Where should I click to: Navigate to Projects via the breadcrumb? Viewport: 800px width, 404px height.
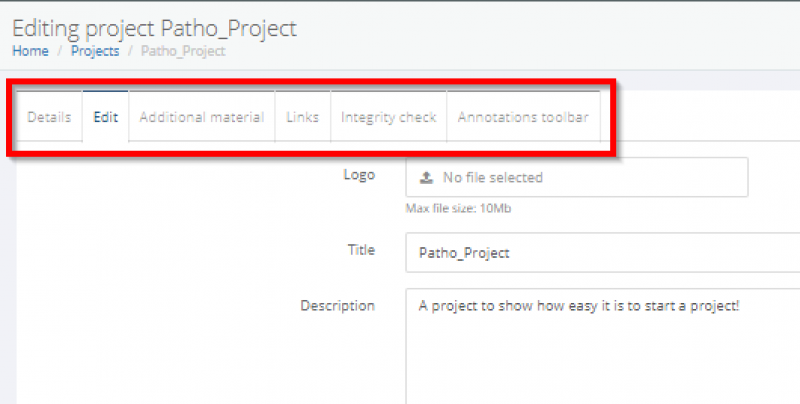click(x=95, y=51)
